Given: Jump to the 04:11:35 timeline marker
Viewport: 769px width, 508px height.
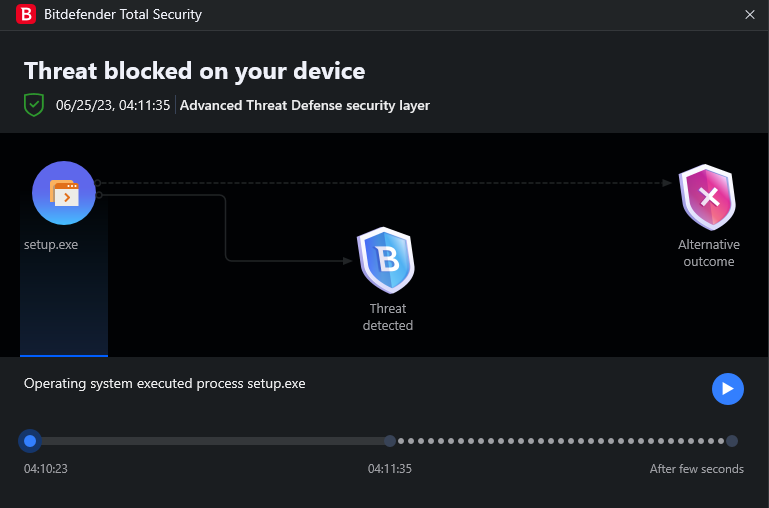Looking at the screenshot, I should click(x=390, y=441).
